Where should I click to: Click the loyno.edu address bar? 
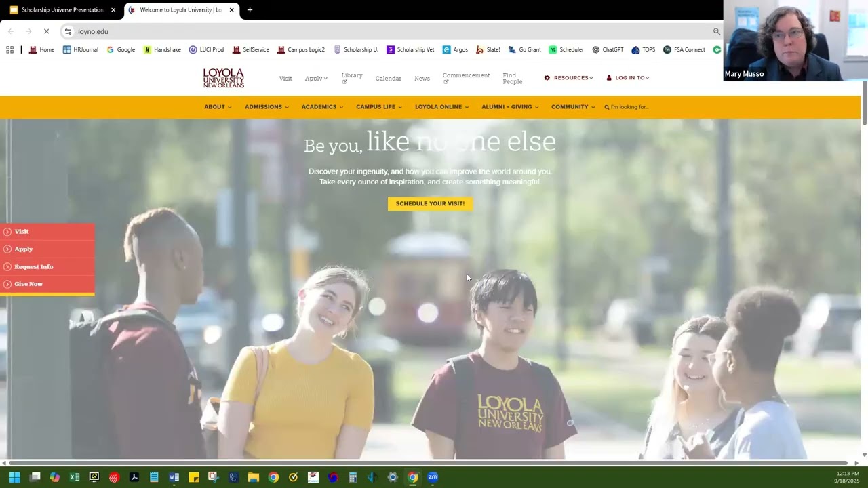pos(392,31)
